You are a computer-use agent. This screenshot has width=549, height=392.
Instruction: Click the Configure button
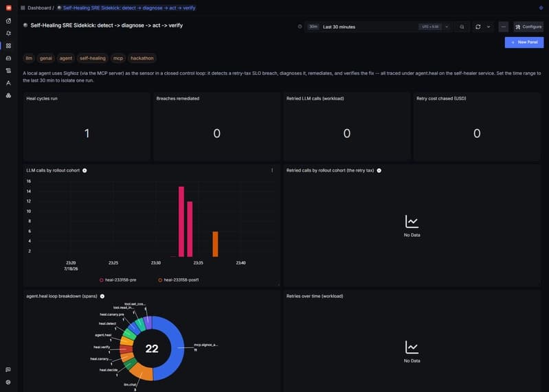tap(528, 27)
